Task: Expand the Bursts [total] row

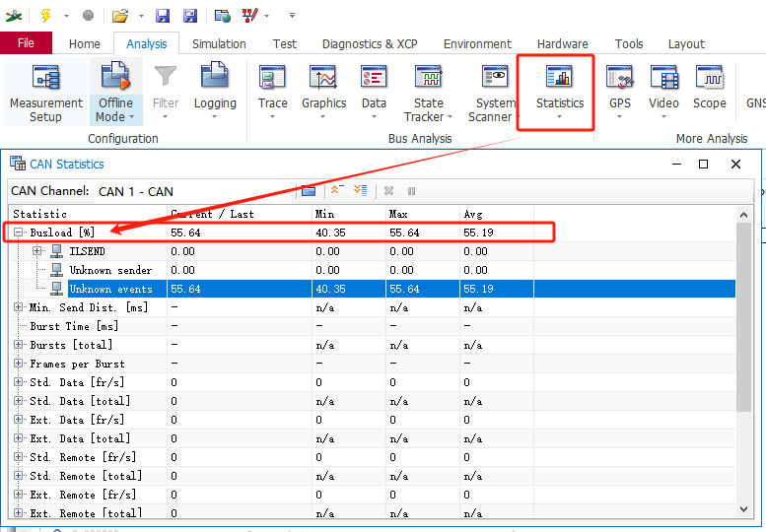Action: [18, 345]
